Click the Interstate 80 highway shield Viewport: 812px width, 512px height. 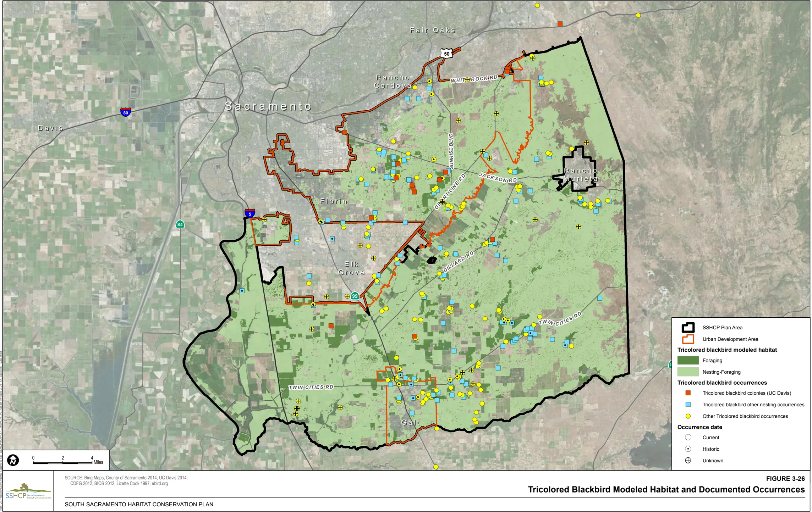(125, 112)
